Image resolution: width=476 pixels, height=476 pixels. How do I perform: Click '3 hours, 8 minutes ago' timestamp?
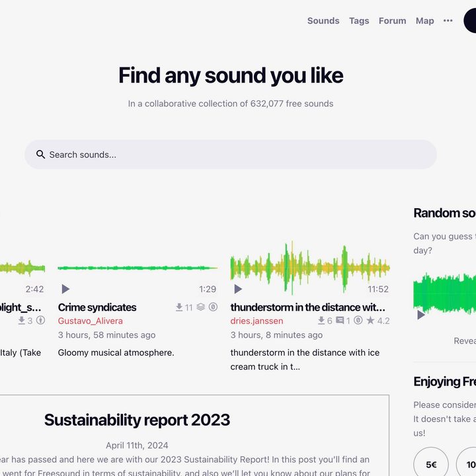click(276, 335)
